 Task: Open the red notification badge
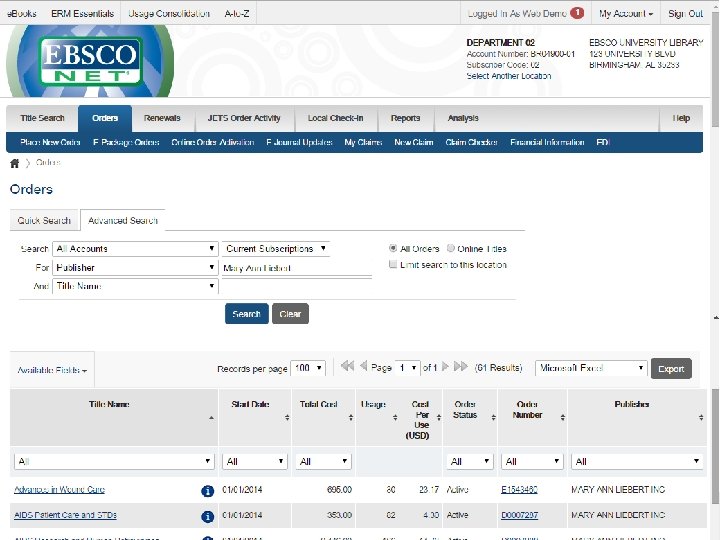pyautogui.click(x=577, y=13)
